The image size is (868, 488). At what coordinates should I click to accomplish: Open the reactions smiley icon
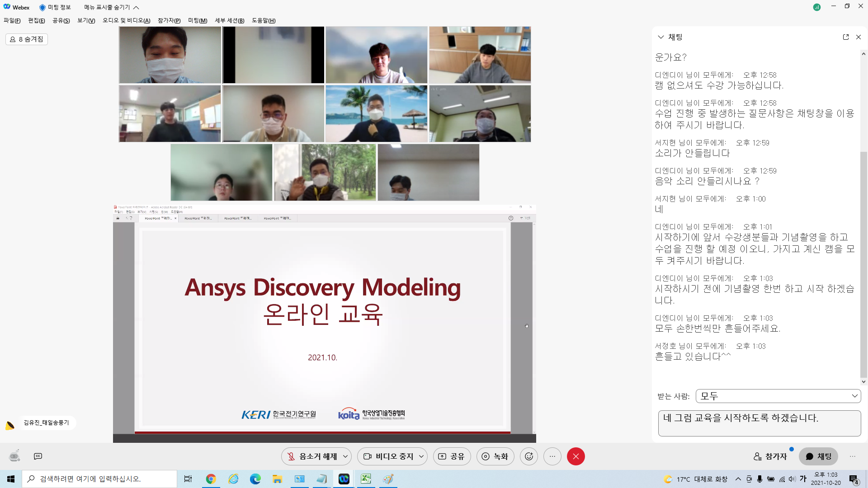point(529,456)
